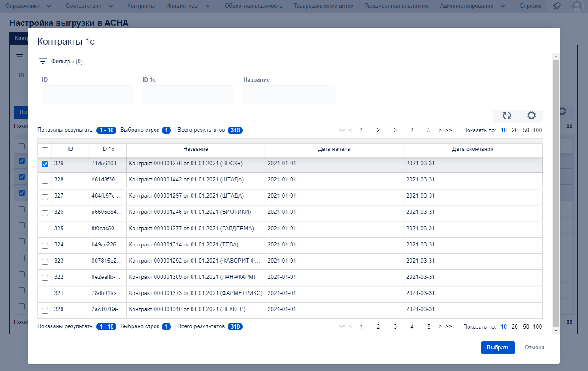Click the pin icon in top bar
Viewport: 588px width, 371px height.
pos(557,6)
